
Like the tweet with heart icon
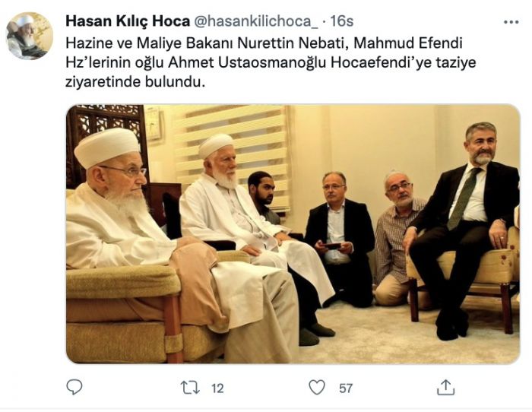pos(317,388)
